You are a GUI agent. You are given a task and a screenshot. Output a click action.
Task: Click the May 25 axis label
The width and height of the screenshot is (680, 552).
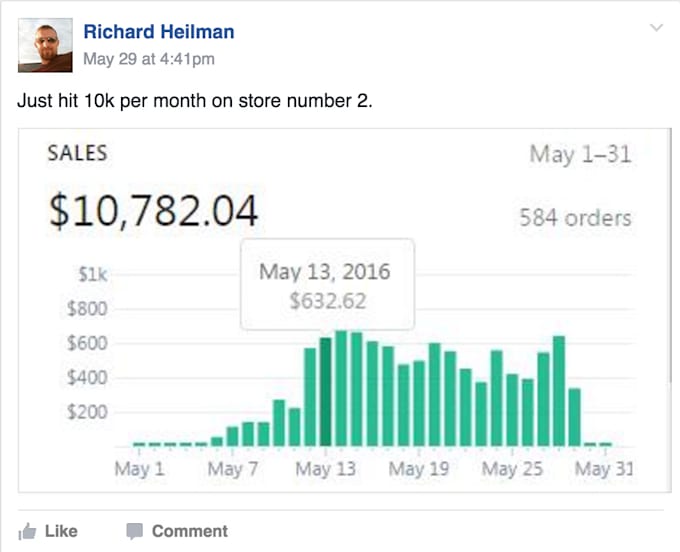[x=512, y=469]
